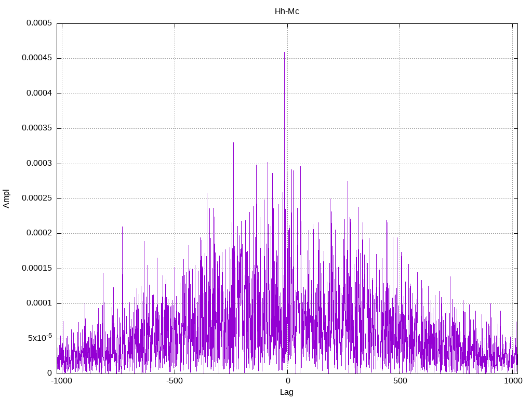
Task: Click the y-axis value "0.0001"
Action: (39, 303)
